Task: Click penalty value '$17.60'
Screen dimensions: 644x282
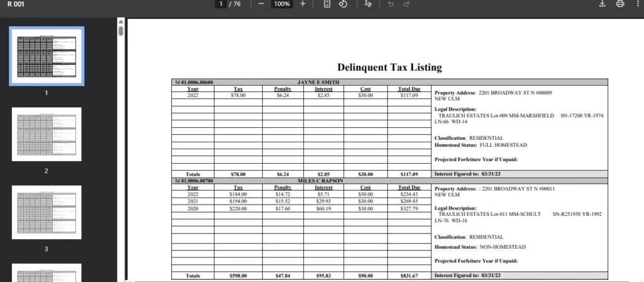Action: pyautogui.click(x=283, y=209)
